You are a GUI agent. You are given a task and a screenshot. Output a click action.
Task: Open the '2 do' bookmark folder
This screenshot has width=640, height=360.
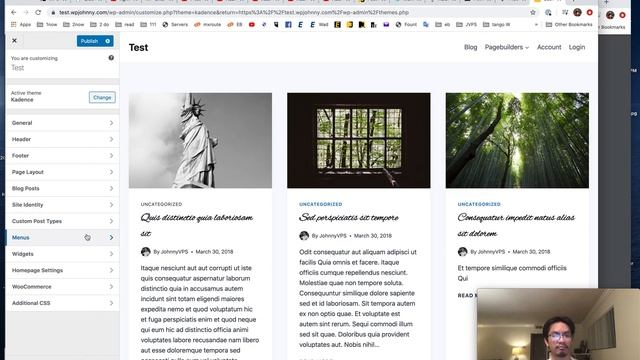pyautogui.click(x=100, y=24)
